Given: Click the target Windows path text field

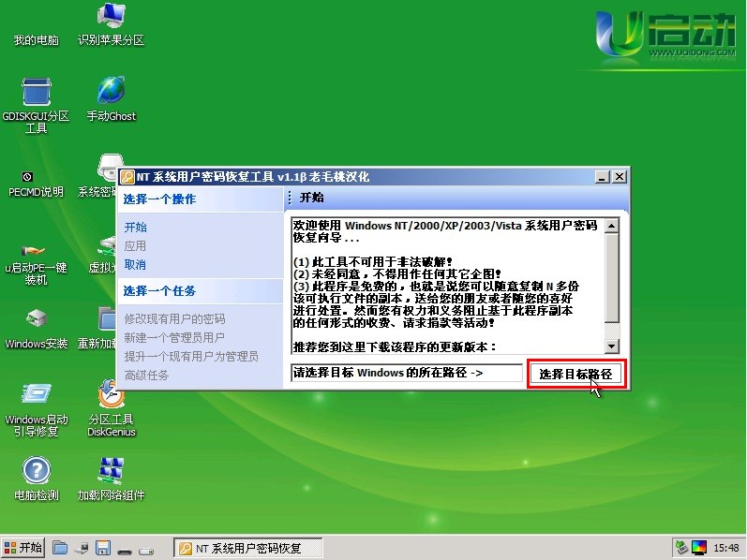Looking at the screenshot, I should (407, 373).
